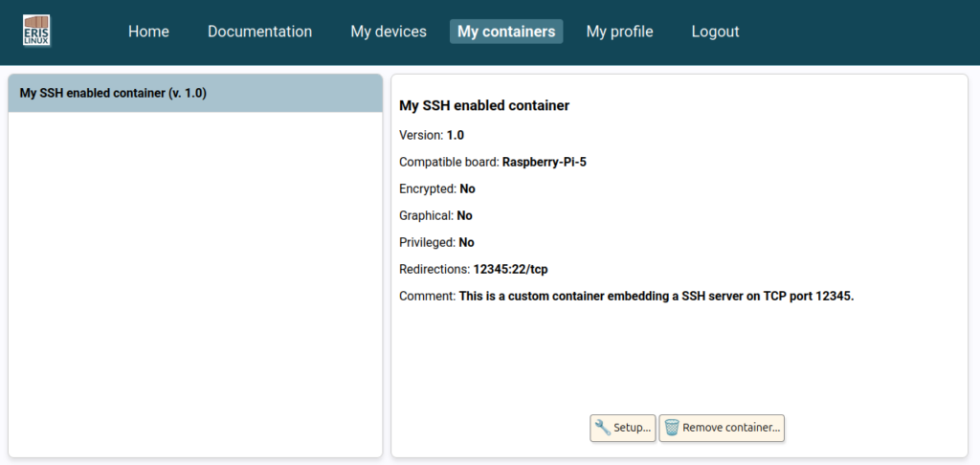Select My SSH enabled container (v. 1.0) entry

tap(195, 93)
